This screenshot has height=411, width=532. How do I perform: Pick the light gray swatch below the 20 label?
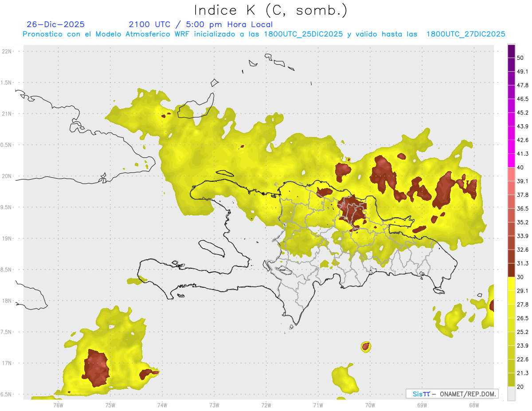tap(512, 394)
